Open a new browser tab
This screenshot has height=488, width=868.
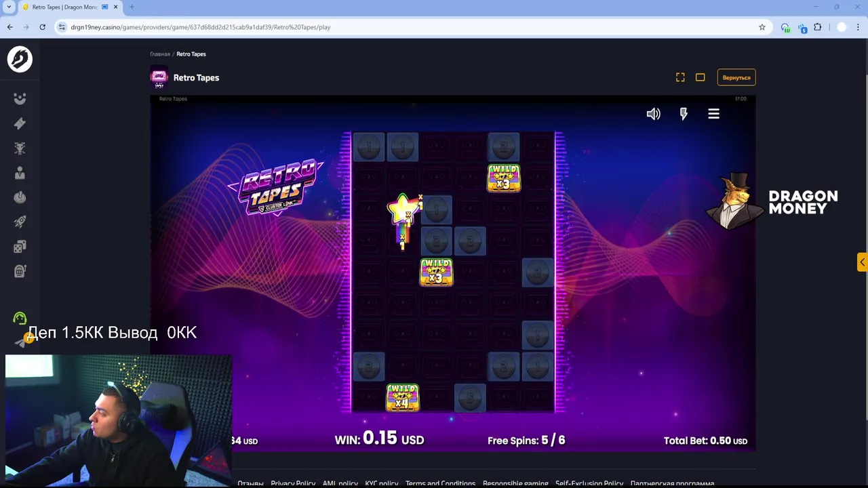[132, 7]
